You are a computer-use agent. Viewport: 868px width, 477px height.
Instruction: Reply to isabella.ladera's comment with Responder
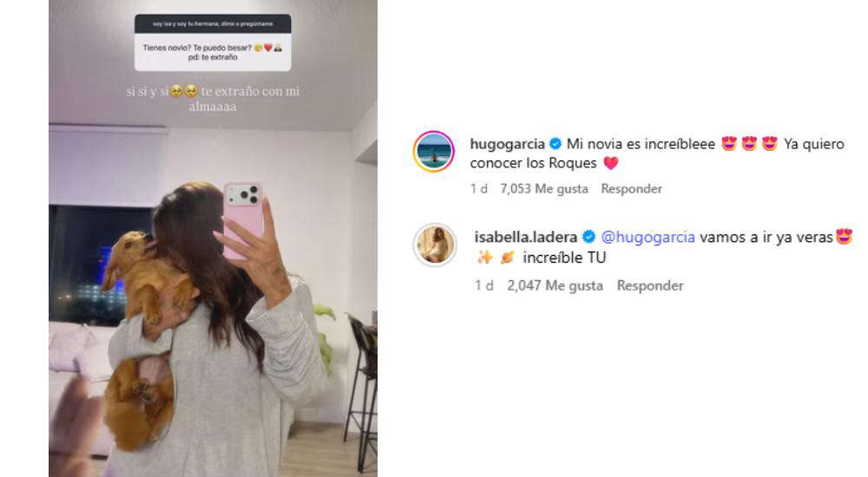click(x=650, y=285)
